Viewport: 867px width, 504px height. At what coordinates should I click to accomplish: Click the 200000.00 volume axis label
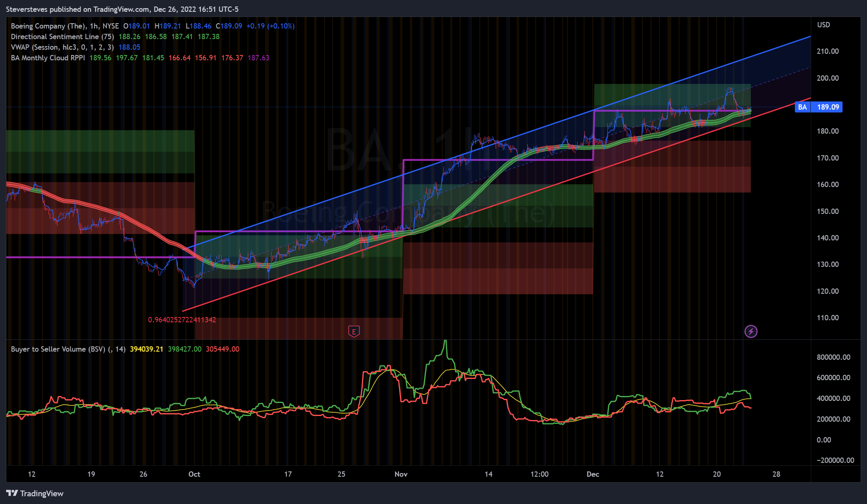click(834, 419)
